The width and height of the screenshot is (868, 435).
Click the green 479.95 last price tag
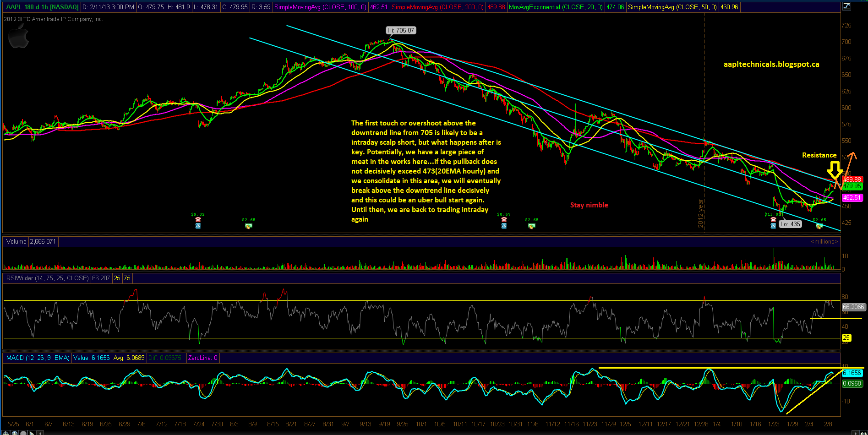[852, 186]
